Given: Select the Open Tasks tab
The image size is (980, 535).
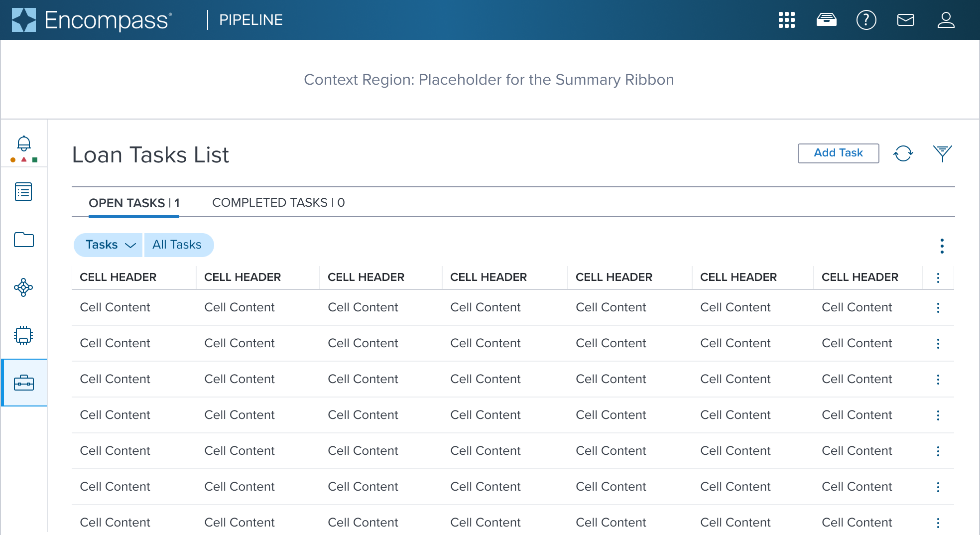Looking at the screenshot, I should point(134,203).
